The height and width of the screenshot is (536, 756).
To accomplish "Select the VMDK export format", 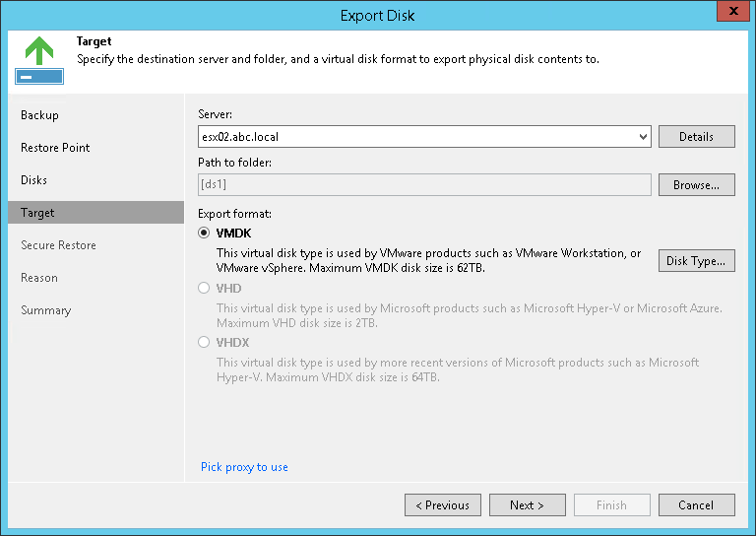I will pyautogui.click(x=204, y=234).
